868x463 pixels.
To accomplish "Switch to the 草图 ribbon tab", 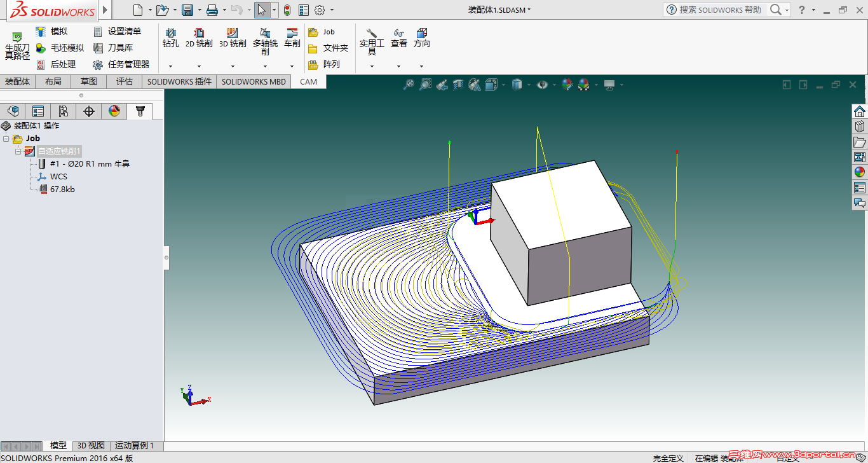I will [89, 81].
